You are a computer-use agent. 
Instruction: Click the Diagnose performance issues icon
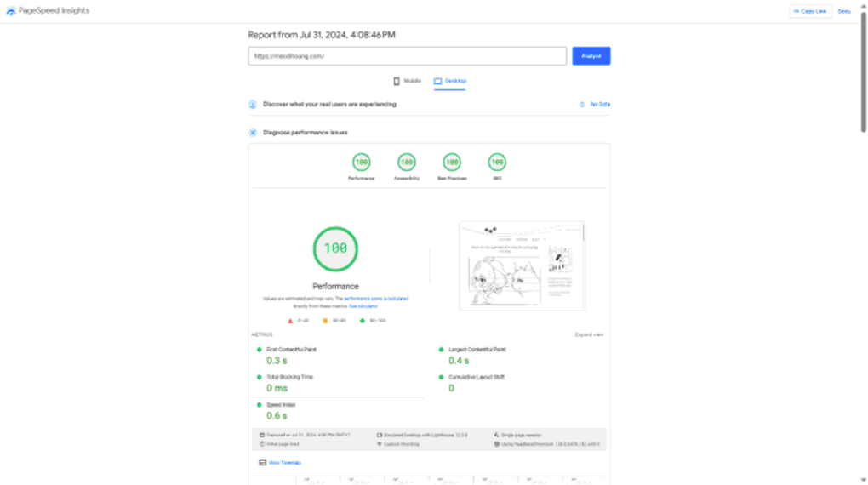(x=253, y=133)
